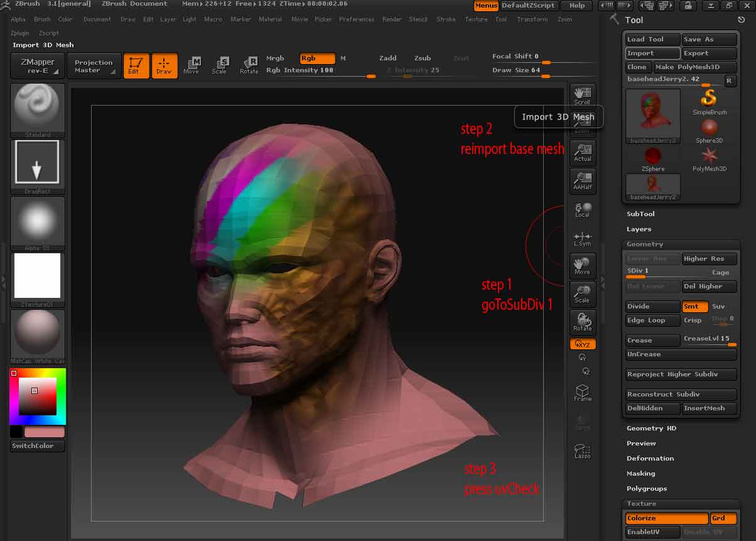
Task: Expand the Polygroups section
Action: [647, 488]
